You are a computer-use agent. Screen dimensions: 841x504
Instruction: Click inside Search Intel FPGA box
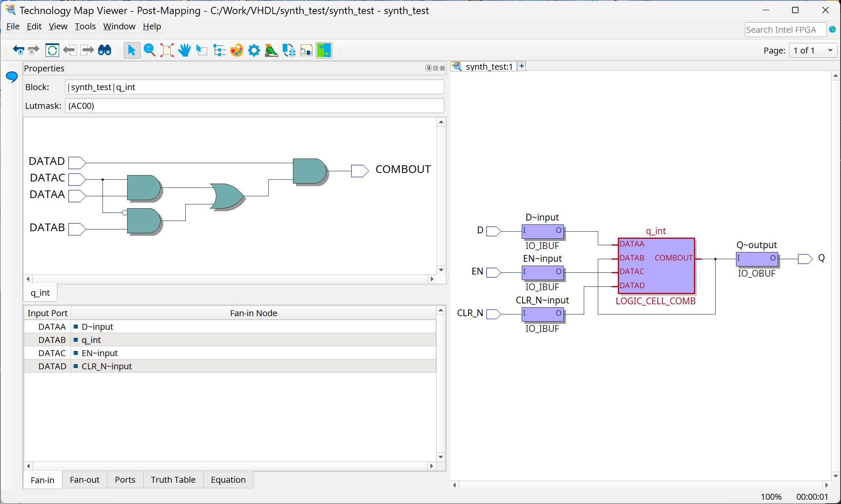tap(785, 30)
